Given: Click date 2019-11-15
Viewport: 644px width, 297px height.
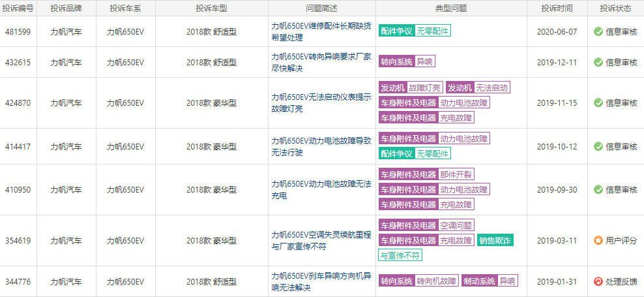Looking at the screenshot, I should click(557, 103).
